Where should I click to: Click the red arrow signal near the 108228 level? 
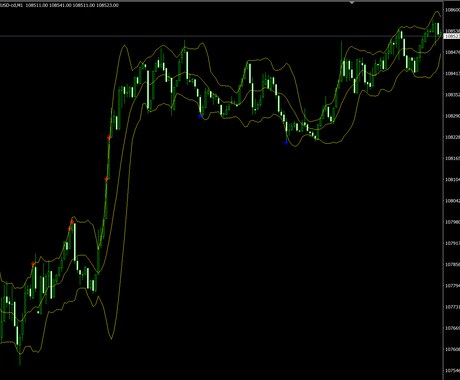point(109,138)
